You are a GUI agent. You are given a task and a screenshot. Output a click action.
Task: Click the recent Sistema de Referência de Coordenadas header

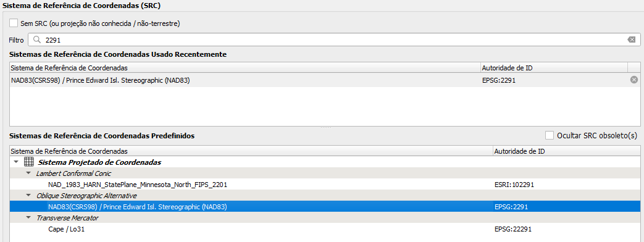point(245,68)
